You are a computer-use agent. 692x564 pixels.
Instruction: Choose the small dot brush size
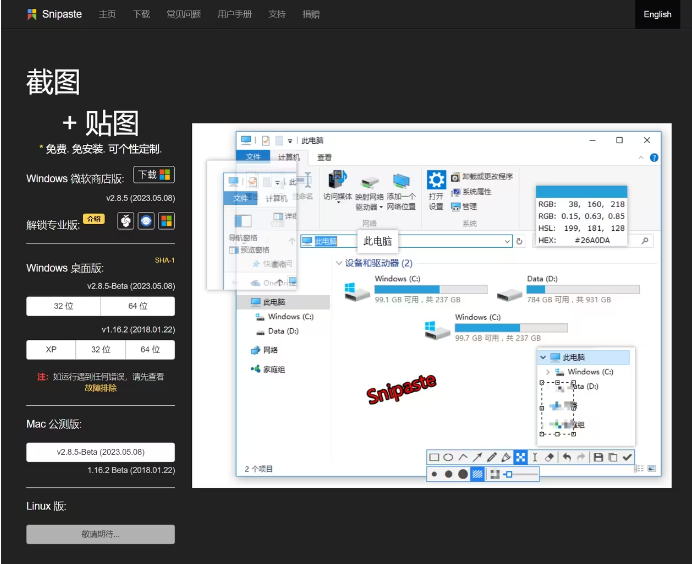434,474
